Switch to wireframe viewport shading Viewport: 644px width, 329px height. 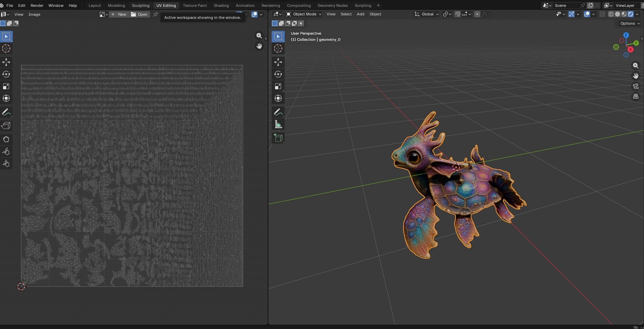tap(611, 14)
